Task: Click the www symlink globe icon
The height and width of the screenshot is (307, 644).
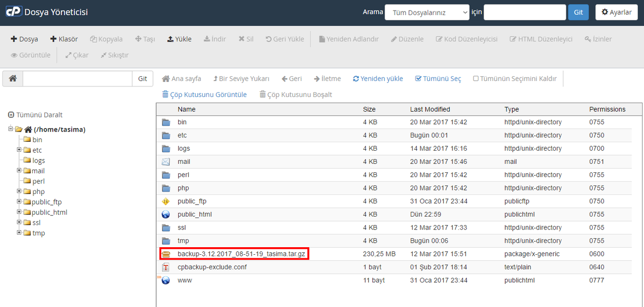Action: coord(166,280)
